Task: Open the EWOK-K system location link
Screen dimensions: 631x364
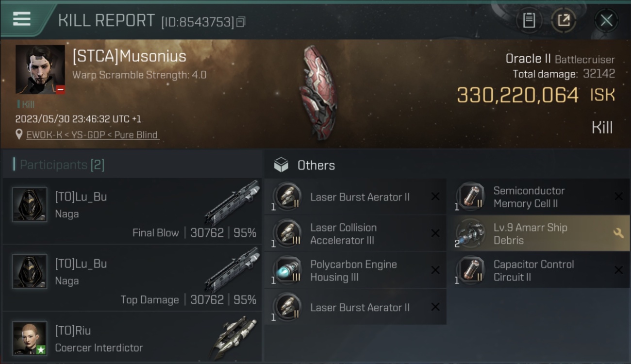Action: point(92,135)
